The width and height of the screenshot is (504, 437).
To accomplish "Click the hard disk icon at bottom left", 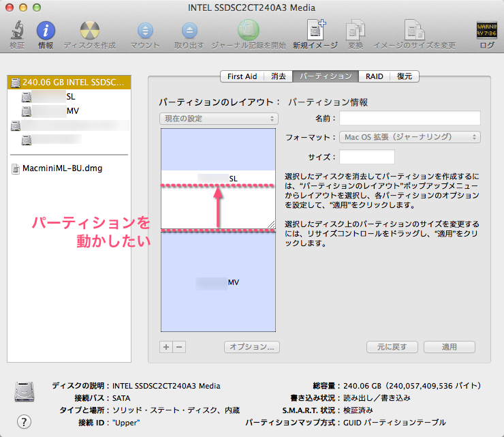I will [x=25, y=391].
